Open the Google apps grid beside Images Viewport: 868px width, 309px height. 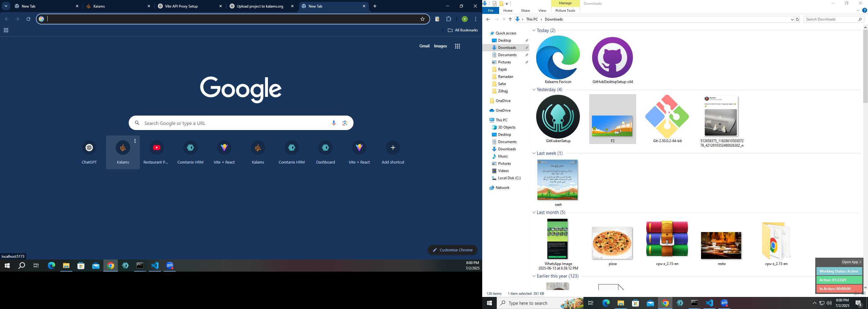tap(458, 46)
